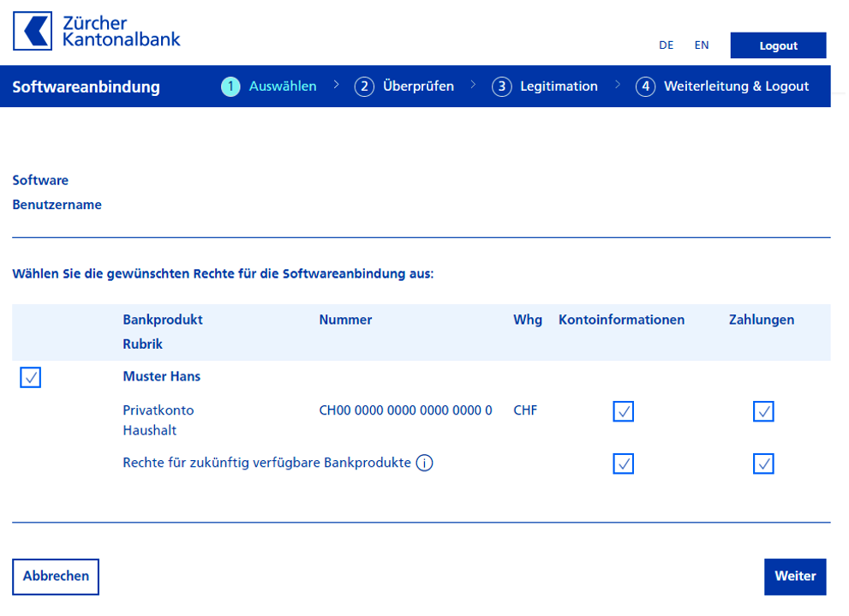Switch language to EN
This screenshot has width=849, height=616.
tap(702, 45)
